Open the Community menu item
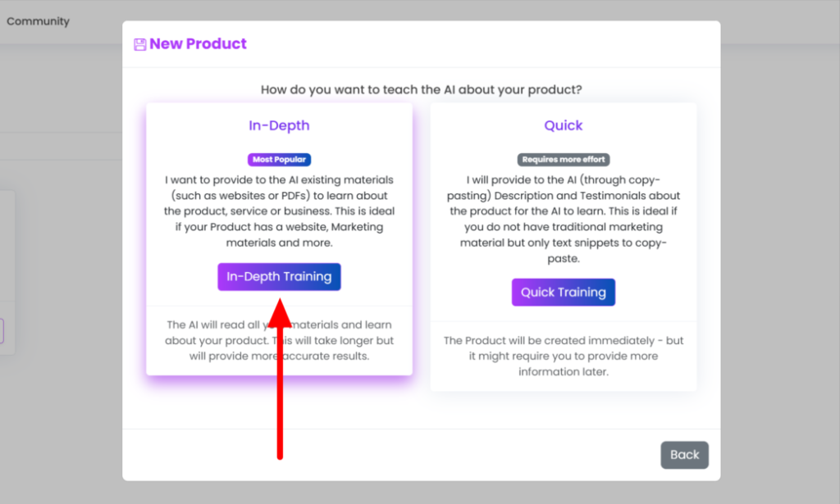 [x=38, y=21]
